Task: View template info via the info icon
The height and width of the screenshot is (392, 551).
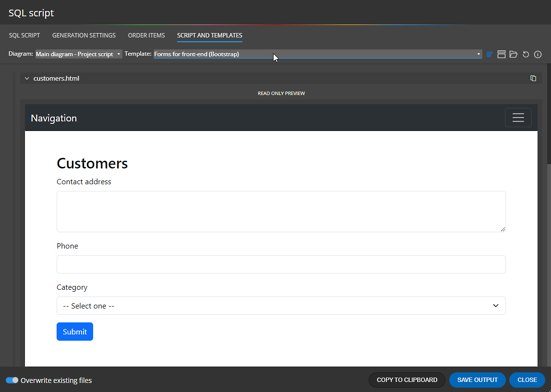Action: [538, 54]
